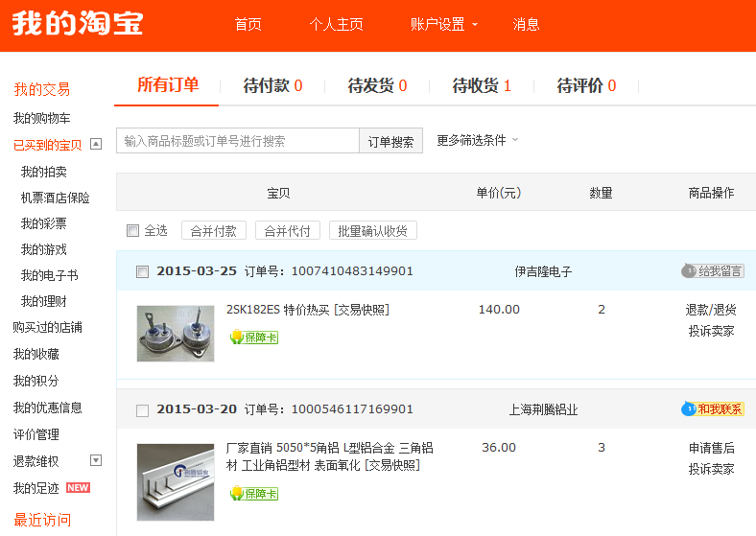Screen dimensions: 756x536
Task: Open 评价管理 in sidebar
Action: [x=36, y=434]
